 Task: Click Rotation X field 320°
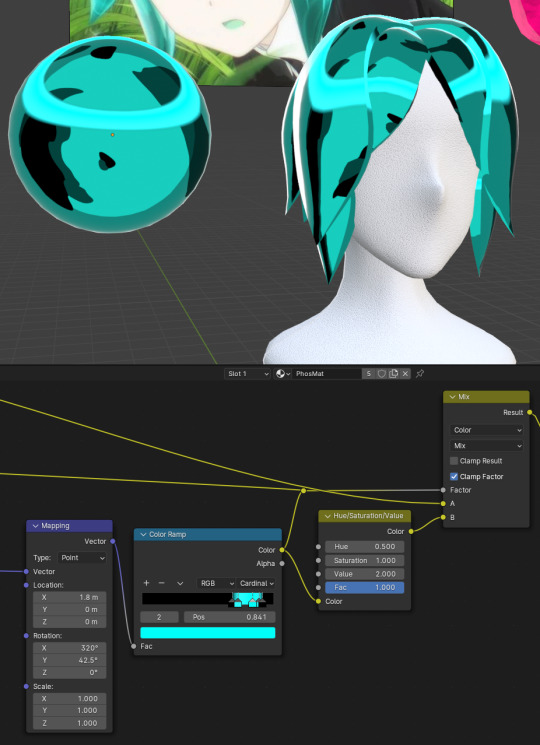click(69, 648)
